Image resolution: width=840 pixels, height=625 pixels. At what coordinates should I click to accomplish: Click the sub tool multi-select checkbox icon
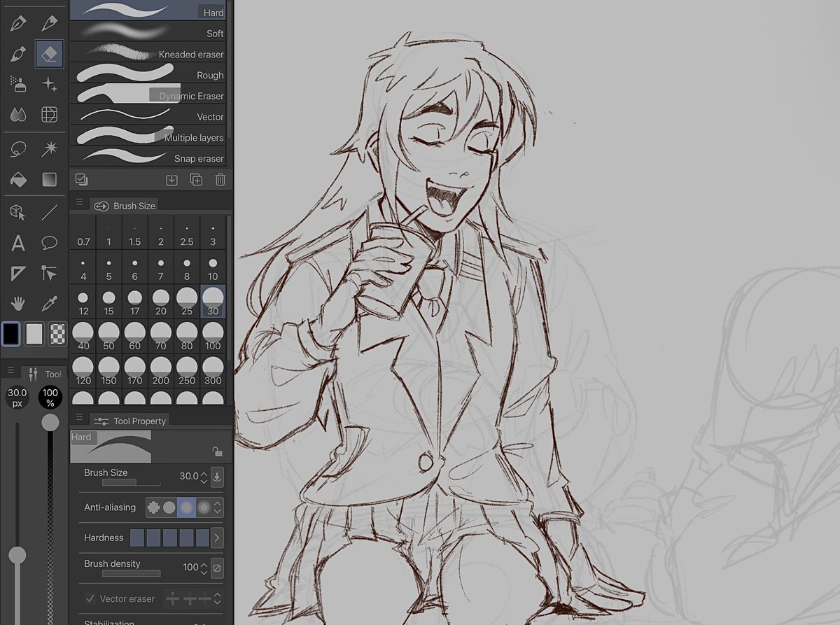81,179
